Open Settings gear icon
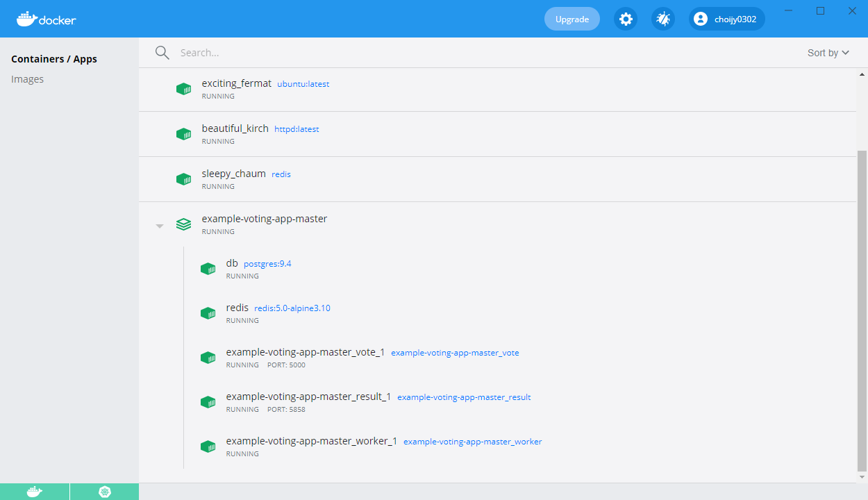The height and width of the screenshot is (500, 868). coord(626,19)
